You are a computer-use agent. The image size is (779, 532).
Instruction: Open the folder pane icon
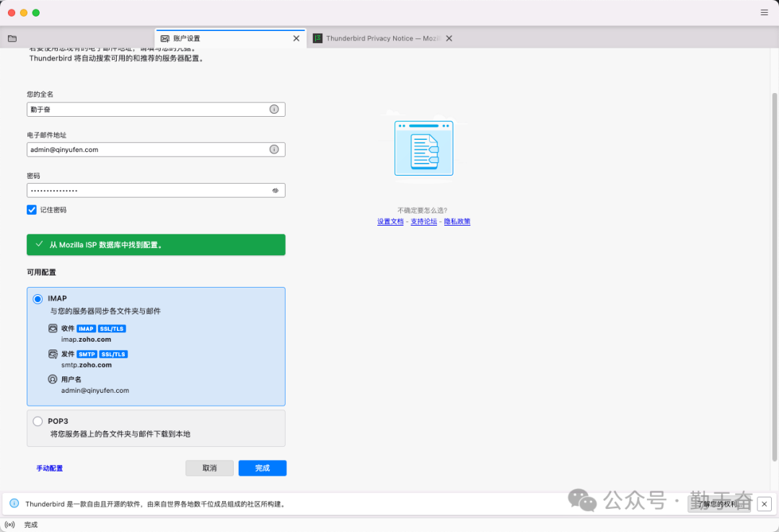pyautogui.click(x=12, y=38)
